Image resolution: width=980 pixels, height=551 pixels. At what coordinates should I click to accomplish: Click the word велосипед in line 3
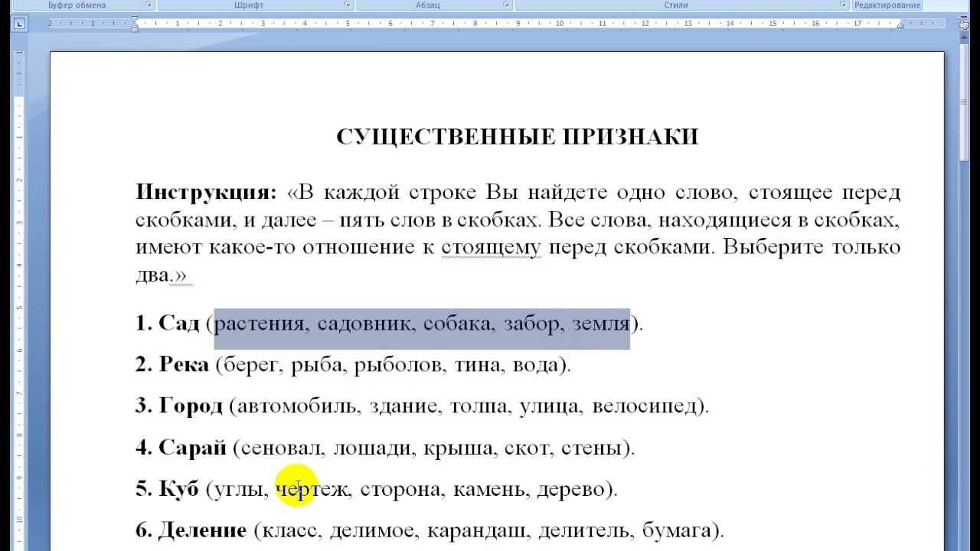(x=645, y=406)
